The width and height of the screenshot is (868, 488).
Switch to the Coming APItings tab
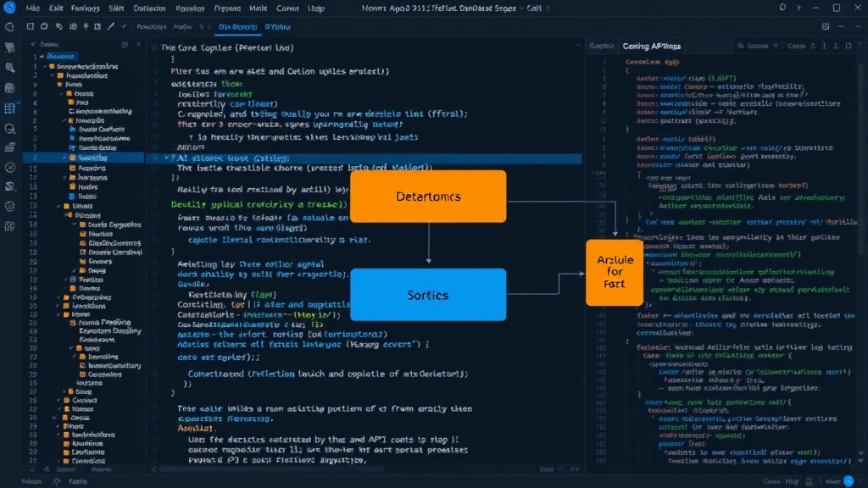[x=652, y=46]
